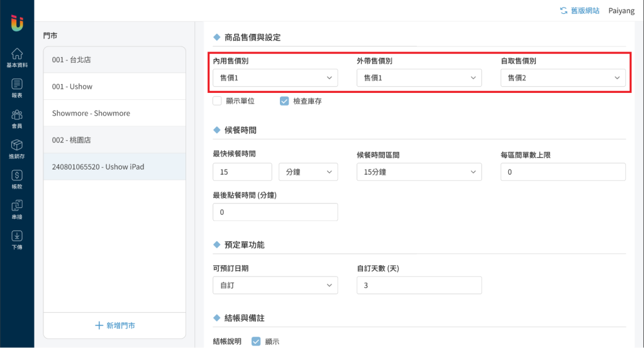Image resolution: width=644 pixels, height=348 pixels.
Task: Open the 候餐時間區間 dropdown
Action: (418, 171)
